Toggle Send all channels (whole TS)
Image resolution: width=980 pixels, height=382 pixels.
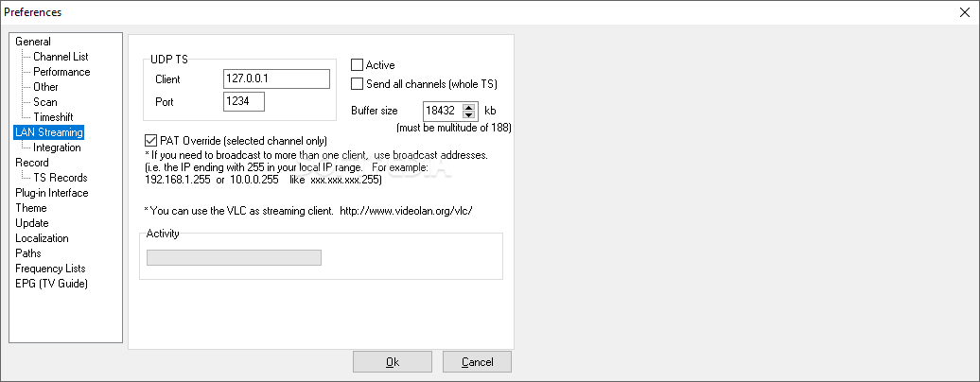point(358,84)
